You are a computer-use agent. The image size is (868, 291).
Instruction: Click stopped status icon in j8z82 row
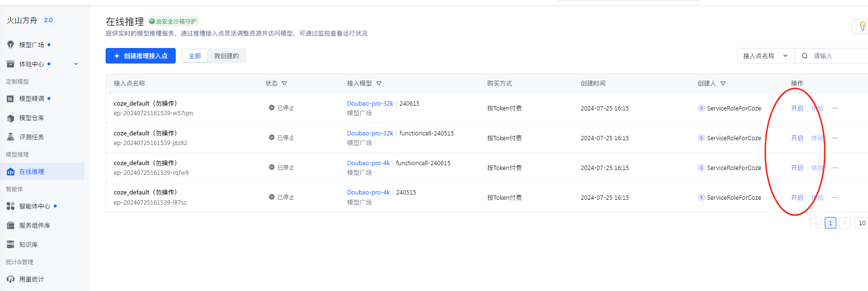(x=272, y=137)
